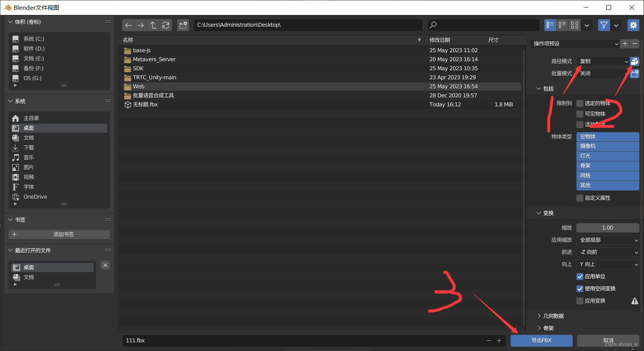Viewport: 644px width, 351px height.
Task: Select 系统 (C:) drive
Action: tap(59, 39)
